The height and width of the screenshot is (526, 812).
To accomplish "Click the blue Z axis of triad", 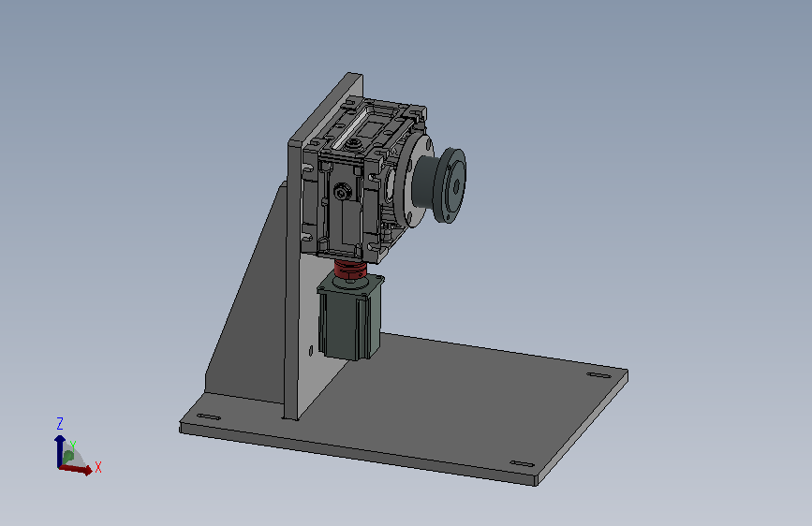I will [x=60, y=450].
